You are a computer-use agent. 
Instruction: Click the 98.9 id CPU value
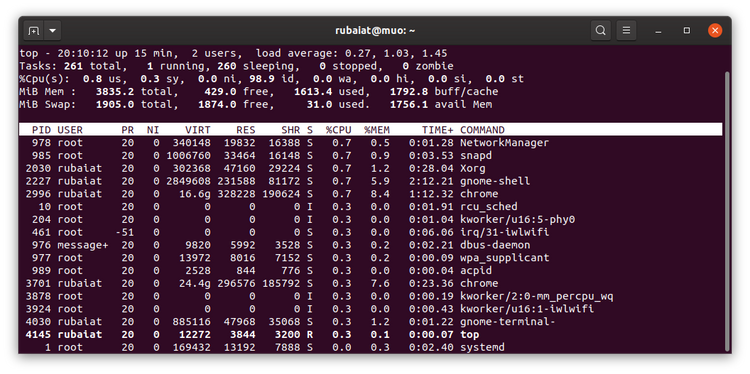(275, 78)
